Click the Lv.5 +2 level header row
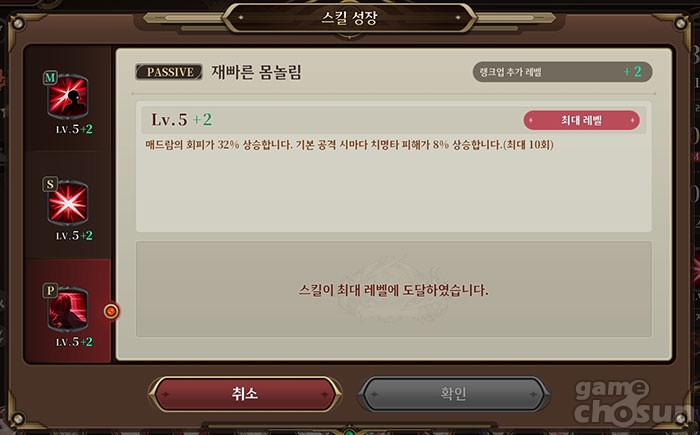 tap(394, 120)
